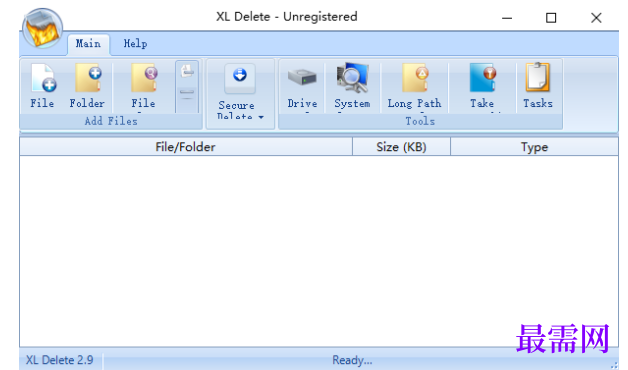The width and height of the screenshot is (628, 370).
Task: Click the Ready... status bar text
Action: [x=352, y=360]
